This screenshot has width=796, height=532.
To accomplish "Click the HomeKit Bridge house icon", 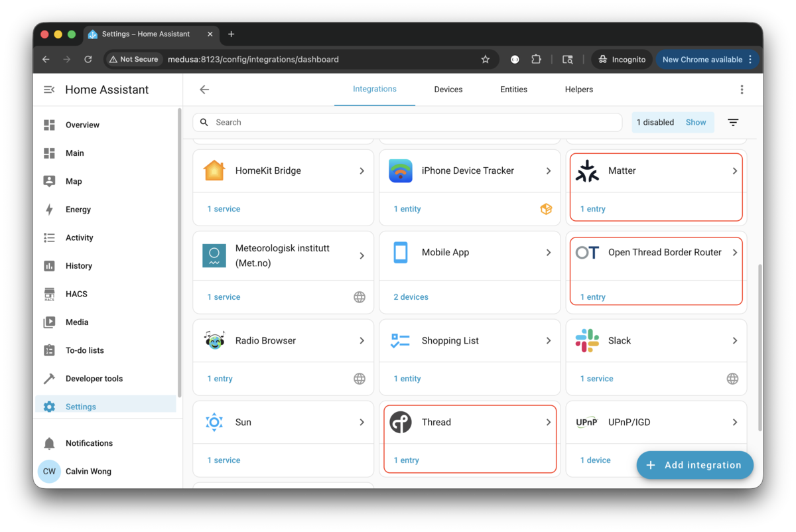I will click(214, 170).
